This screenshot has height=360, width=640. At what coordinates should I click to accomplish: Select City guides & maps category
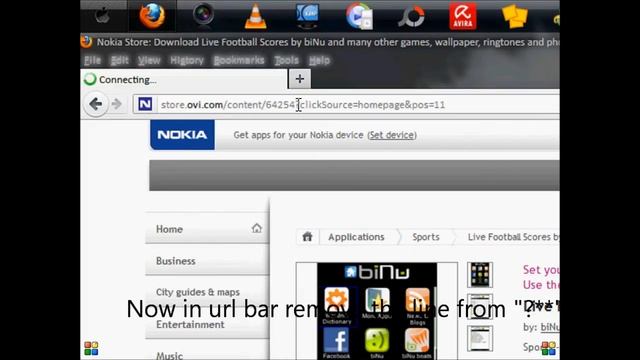(x=207, y=292)
